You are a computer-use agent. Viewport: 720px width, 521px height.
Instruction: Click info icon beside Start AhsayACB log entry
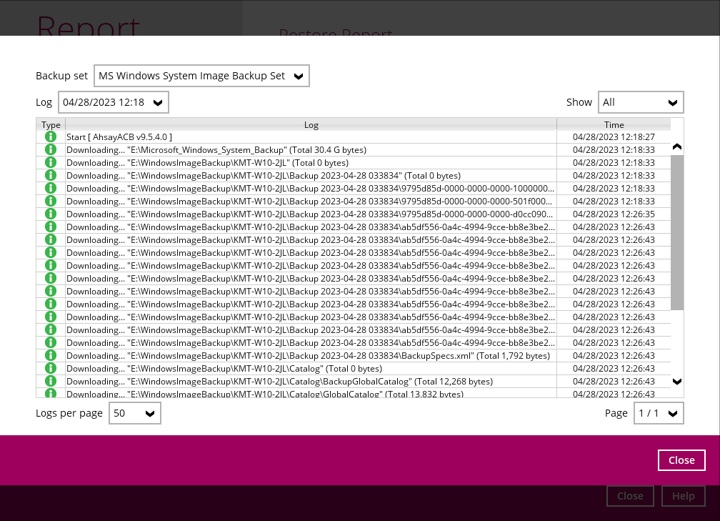[50, 137]
